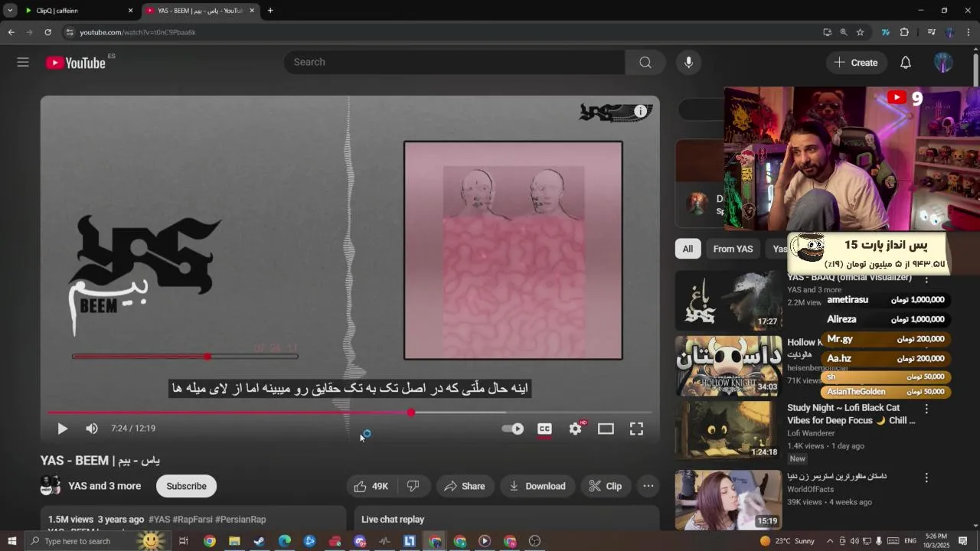Toggle closed captions in the player
Viewport: 980px width, 551px height.
pyautogui.click(x=544, y=429)
